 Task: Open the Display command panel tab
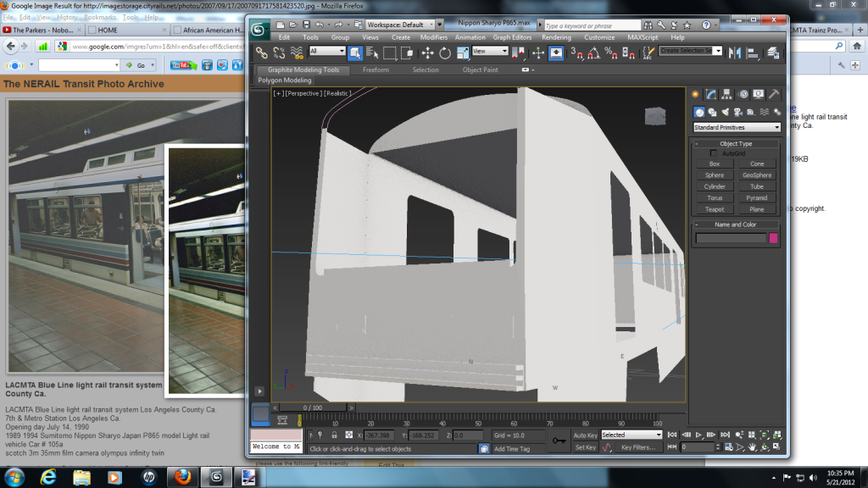point(759,95)
